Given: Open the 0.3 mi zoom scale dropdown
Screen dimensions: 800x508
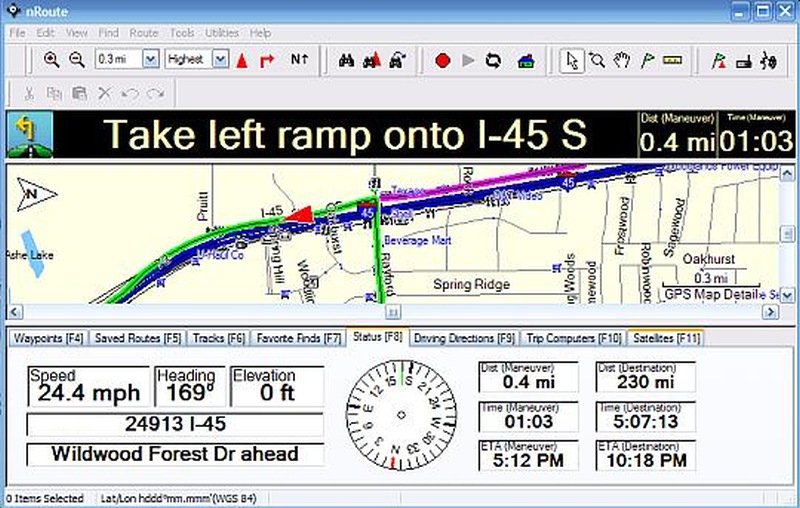Looking at the screenshot, I should 151,60.
